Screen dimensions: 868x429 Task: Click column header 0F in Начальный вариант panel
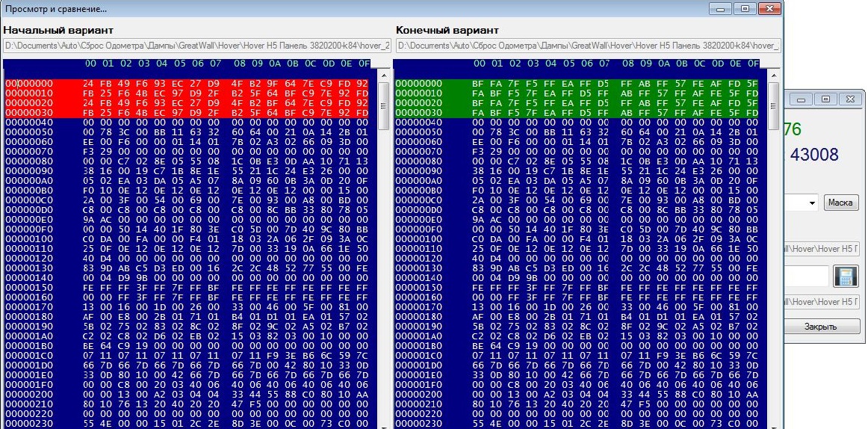pos(364,64)
